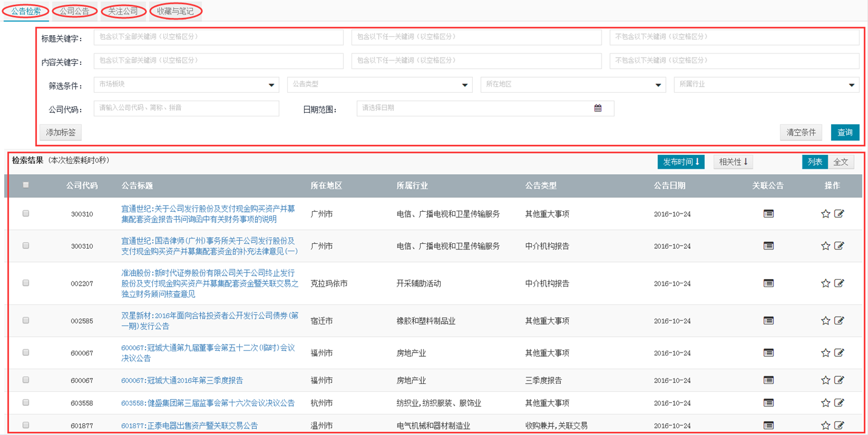Add note to 冠城大通 third quarter report row
Screen dimensions: 868x435
pos(839,380)
